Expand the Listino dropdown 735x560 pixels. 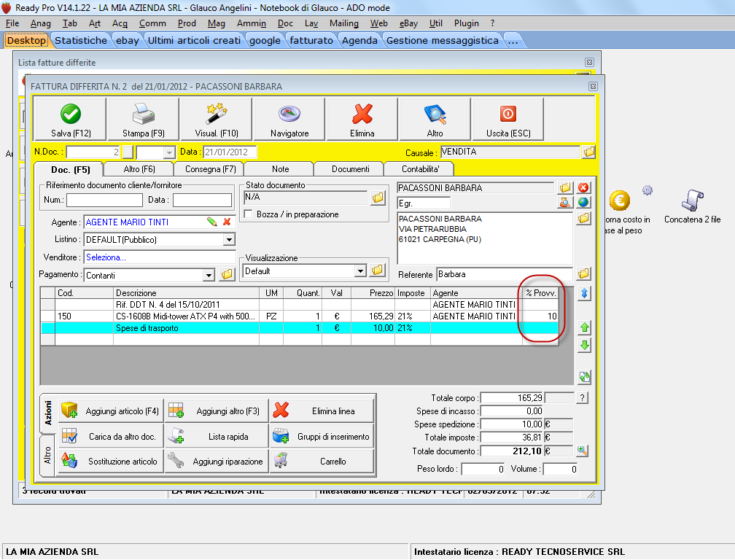point(229,240)
